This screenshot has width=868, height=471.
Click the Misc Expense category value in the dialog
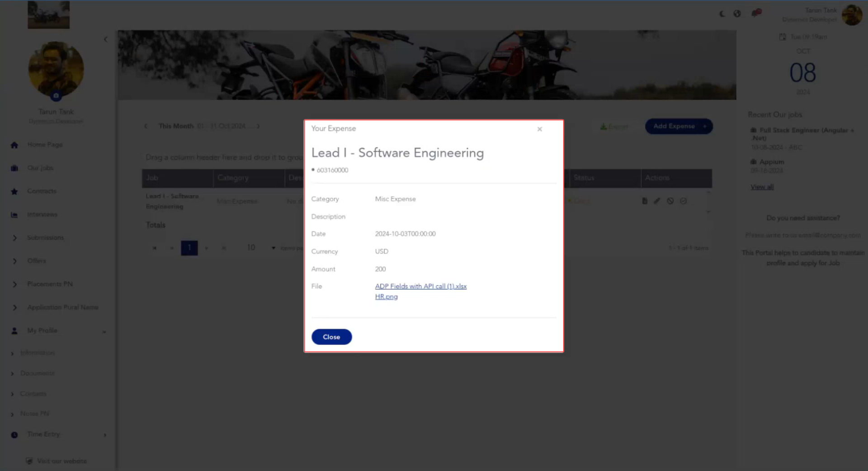tap(395, 199)
